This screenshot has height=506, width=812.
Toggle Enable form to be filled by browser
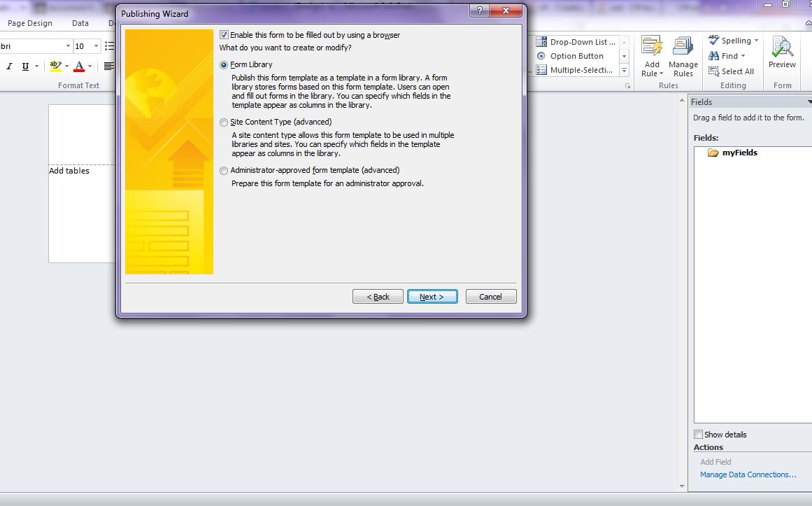click(x=224, y=35)
